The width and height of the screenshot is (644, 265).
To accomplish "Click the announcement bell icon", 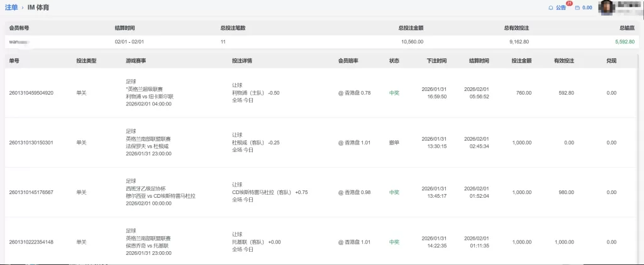I will point(551,8).
